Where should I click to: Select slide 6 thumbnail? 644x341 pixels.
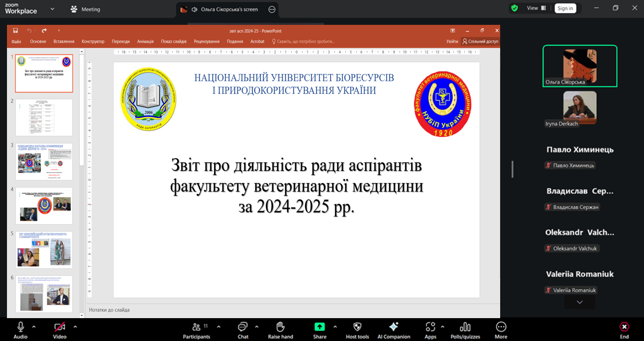[44, 294]
